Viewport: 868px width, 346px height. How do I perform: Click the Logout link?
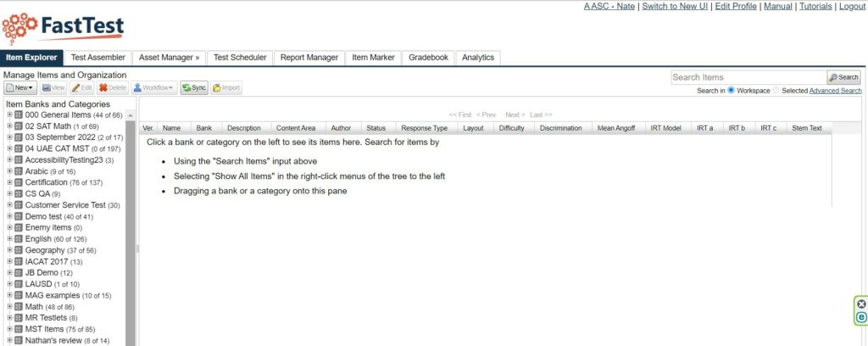(852, 7)
